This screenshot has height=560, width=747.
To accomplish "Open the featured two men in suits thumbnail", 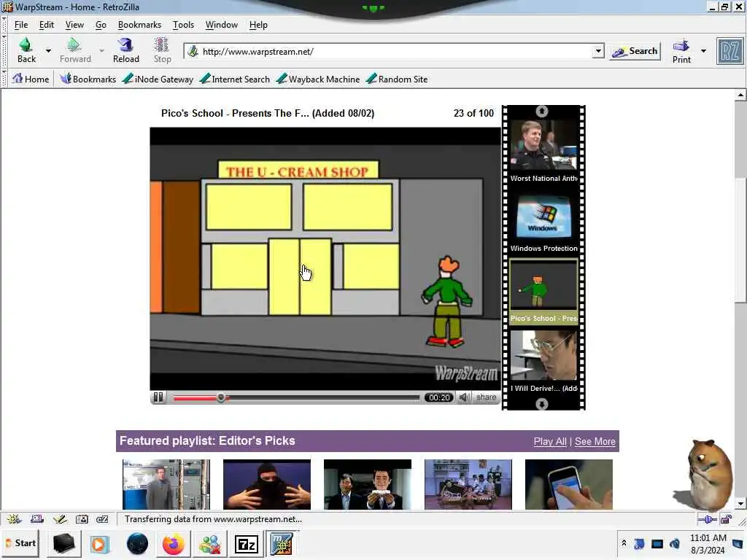I will (x=368, y=484).
